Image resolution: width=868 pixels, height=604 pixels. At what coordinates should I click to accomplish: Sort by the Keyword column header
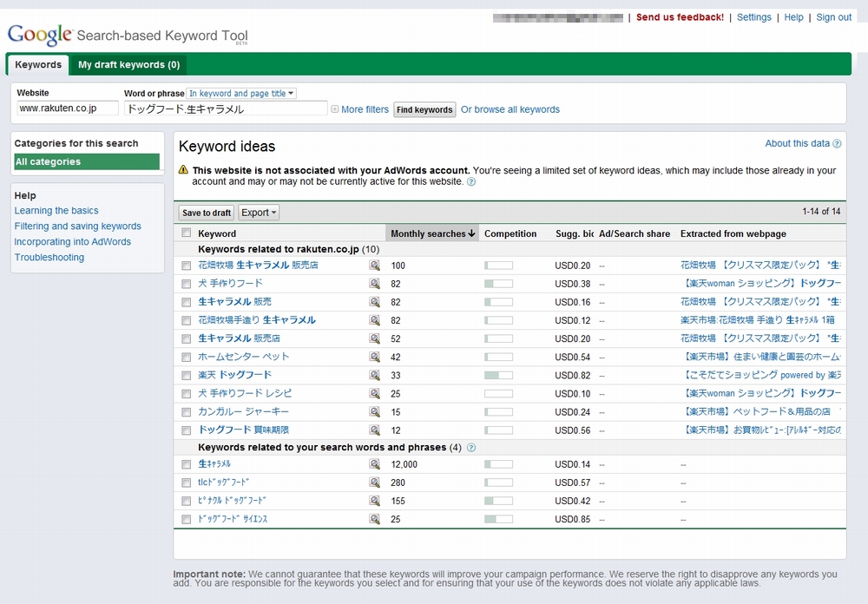217,233
